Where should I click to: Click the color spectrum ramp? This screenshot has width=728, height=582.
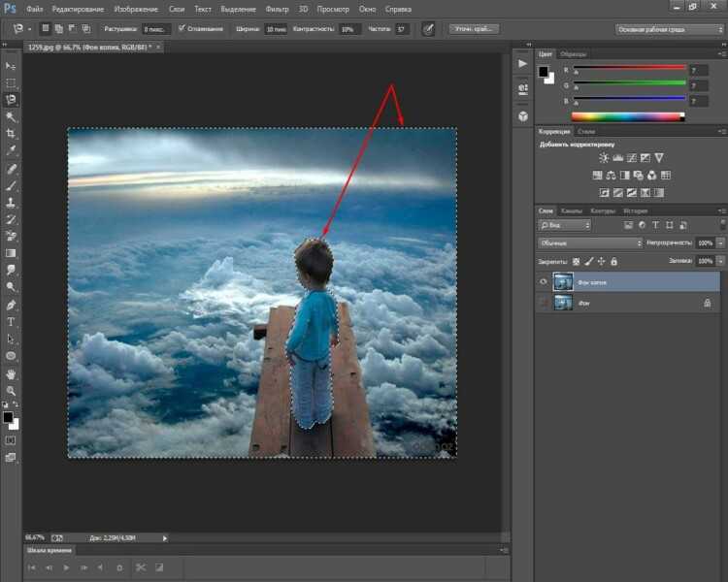tap(628, 117)
